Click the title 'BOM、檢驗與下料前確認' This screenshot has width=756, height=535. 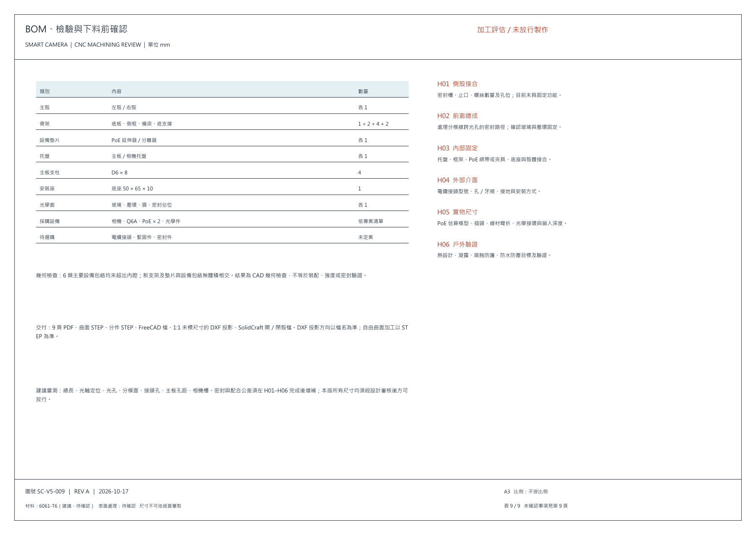click(x=76, y=29)
